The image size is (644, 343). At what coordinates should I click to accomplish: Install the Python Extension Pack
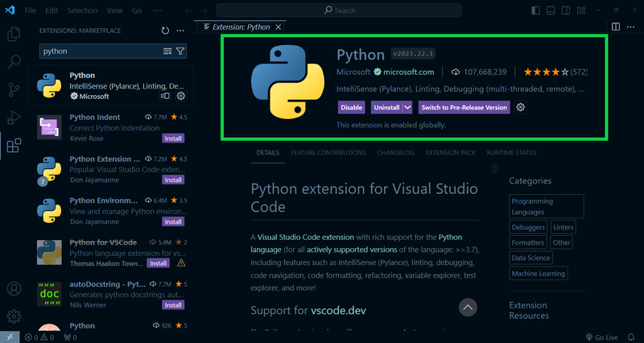pyautogui.click(x=173, y=180)
